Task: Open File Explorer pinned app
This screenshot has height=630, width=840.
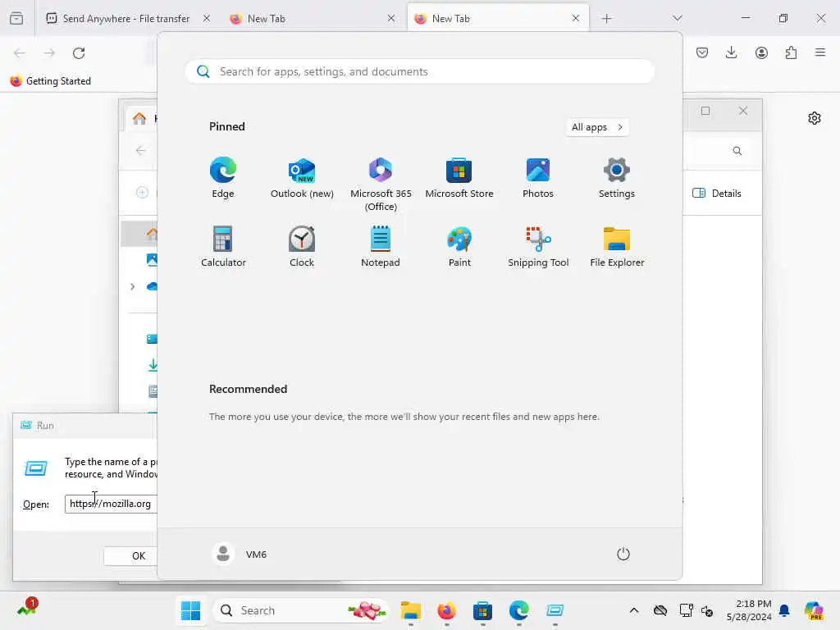Action: [x=617, y=247]
